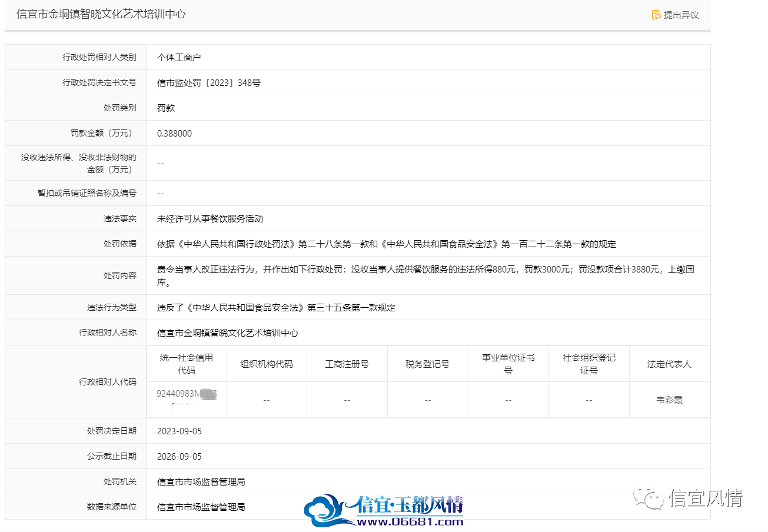
Task: Click the 行政处罚决定书文号 row label
Action: click(x=99, y=82)
